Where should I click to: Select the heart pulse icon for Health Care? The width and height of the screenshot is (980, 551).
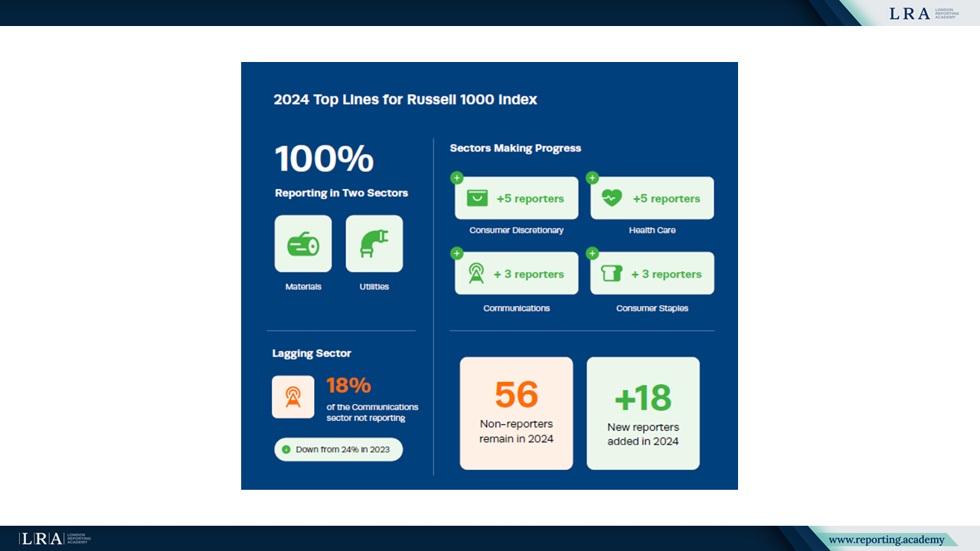(612, 198)
